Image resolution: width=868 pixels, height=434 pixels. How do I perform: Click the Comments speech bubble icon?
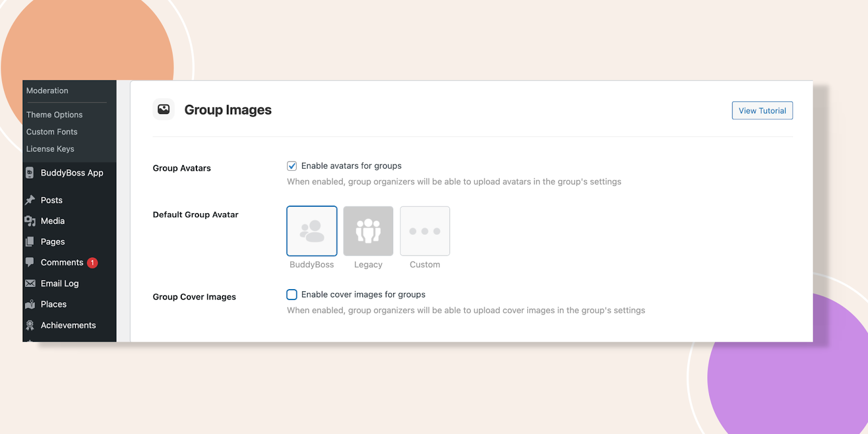[30, 263]
